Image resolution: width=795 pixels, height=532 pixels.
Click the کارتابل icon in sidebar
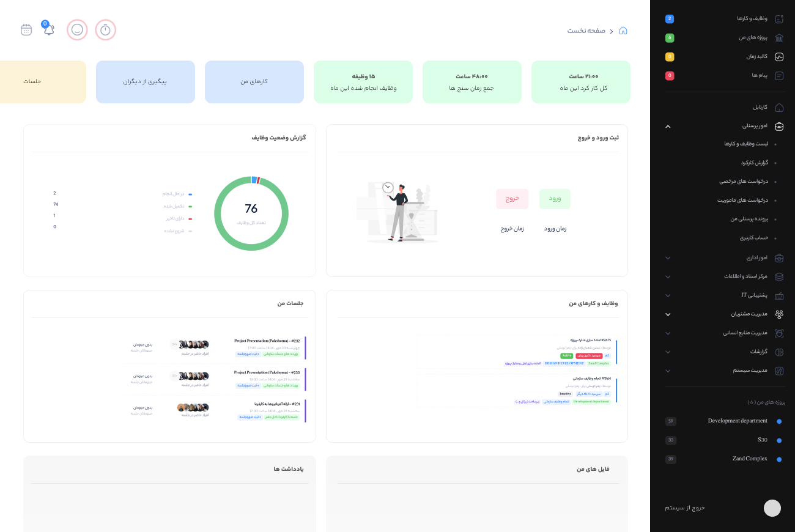[x=778, y=108]
